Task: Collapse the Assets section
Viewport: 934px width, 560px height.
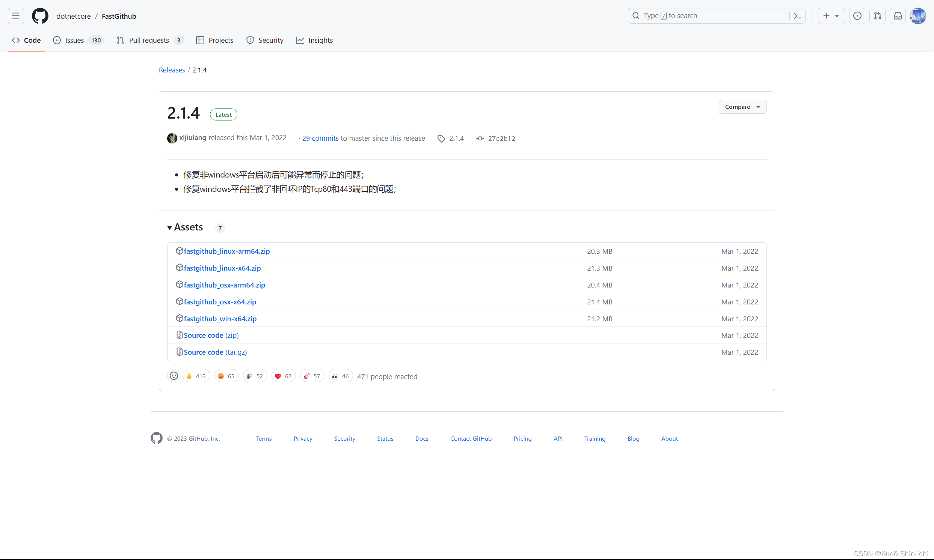Action: pyautogui.click(x=186, y=227)
